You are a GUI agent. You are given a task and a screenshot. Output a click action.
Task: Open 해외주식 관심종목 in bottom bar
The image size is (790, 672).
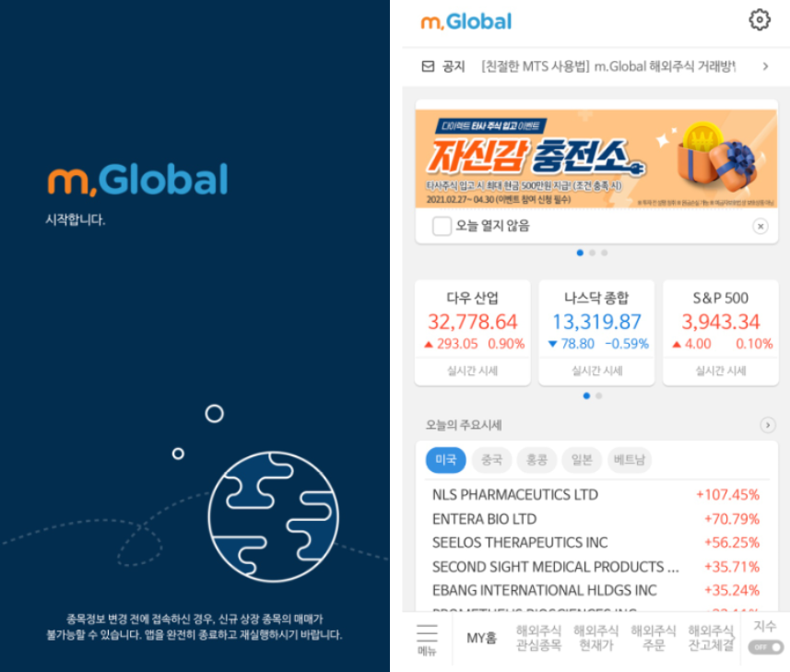point(538,638)
